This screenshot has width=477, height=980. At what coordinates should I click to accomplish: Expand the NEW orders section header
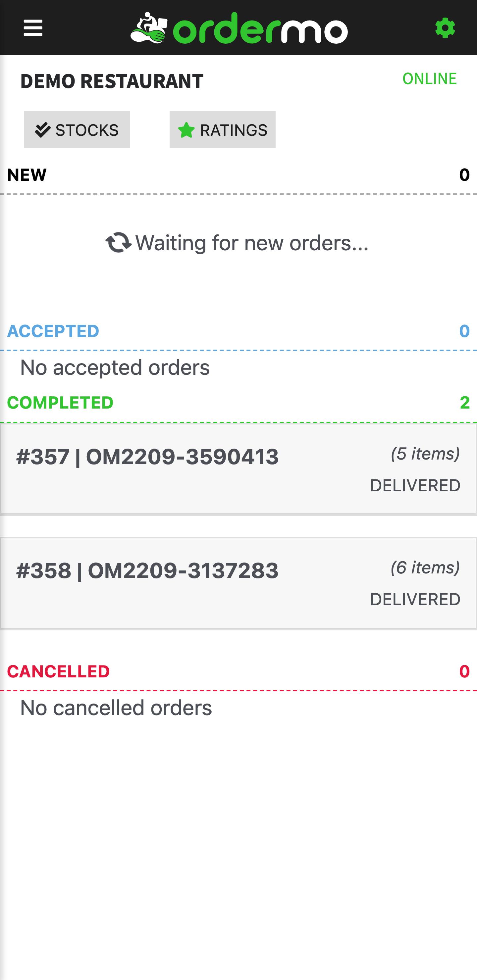click(x=238, y=175)
